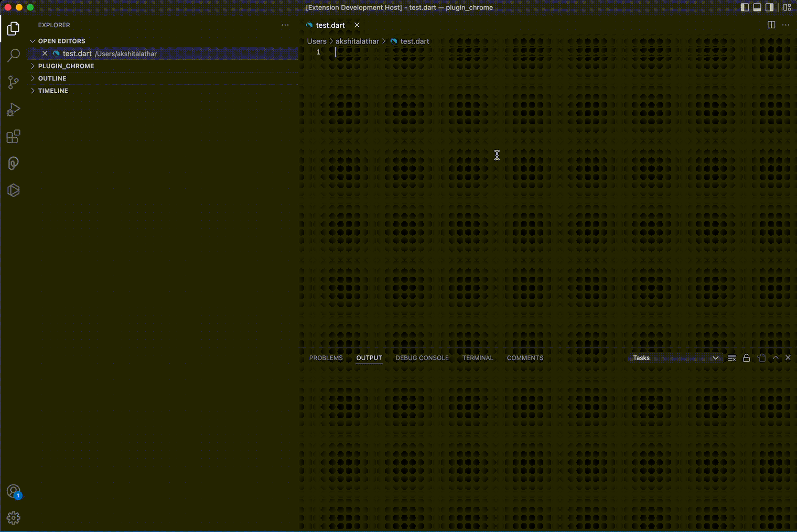Open the Manage gear menu

13,518
